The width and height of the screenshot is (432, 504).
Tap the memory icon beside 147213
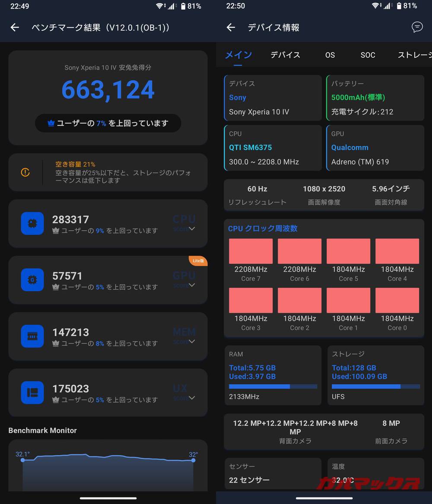click(x=32, y=336)
